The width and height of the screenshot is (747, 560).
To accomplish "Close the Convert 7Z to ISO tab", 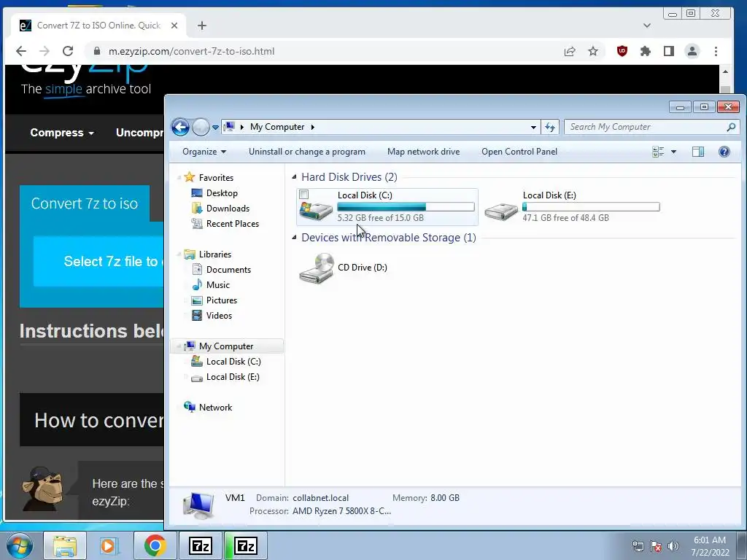I will [x=174, y=26].
